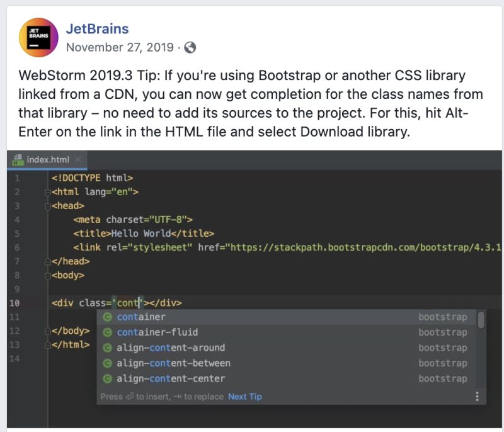Click the class icon next to container-fluid
504x432 pixels.
click(108, 333)
